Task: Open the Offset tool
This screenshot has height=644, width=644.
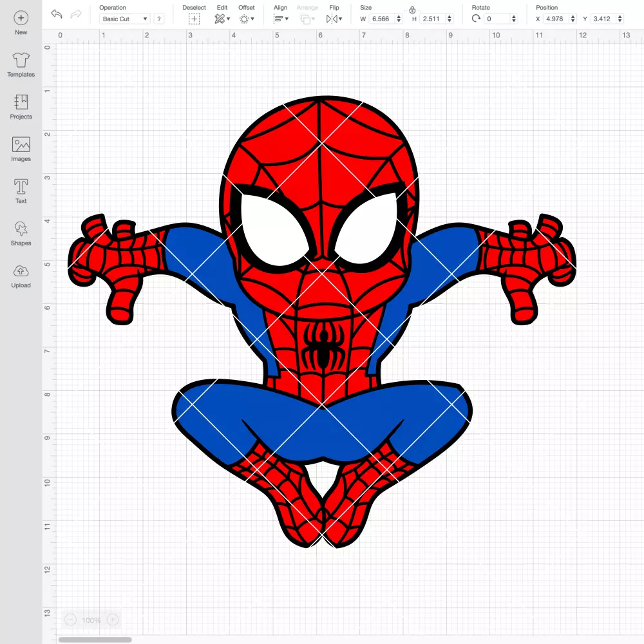Action: pyautogui.click(x=247, y=19)
